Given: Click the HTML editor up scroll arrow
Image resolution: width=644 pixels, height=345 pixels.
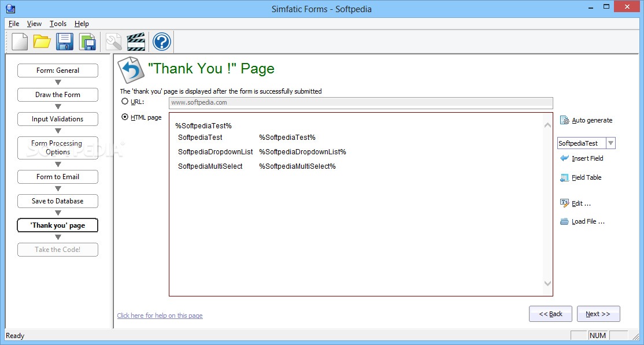Looking at the screenshot, I should (547, 125).
